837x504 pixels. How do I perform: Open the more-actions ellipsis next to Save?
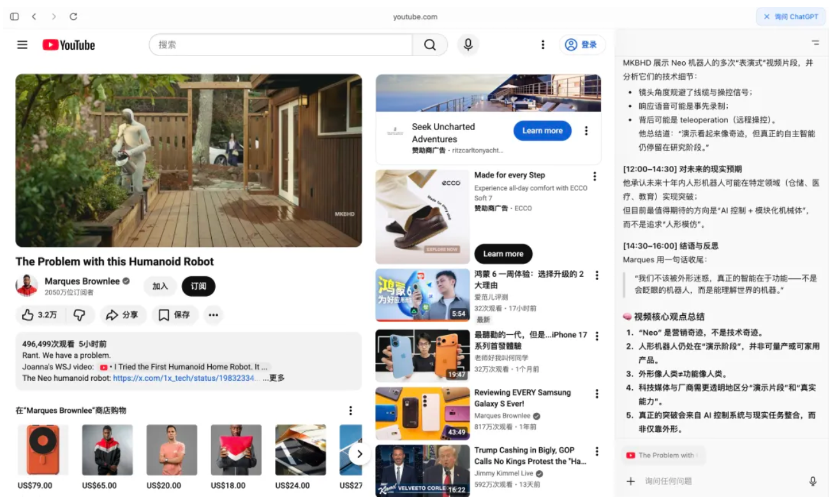coord(213,315)
